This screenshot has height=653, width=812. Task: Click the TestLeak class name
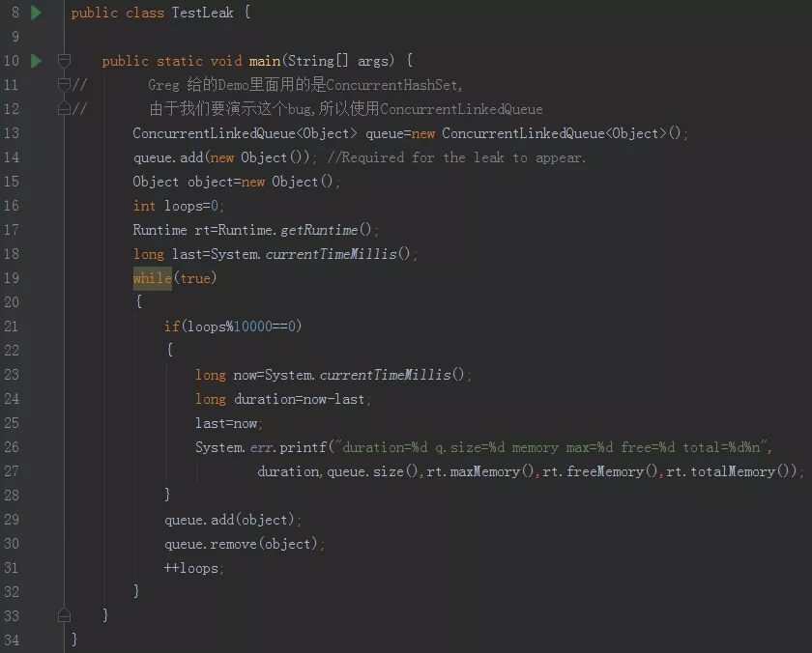click(x=202, y=13)
